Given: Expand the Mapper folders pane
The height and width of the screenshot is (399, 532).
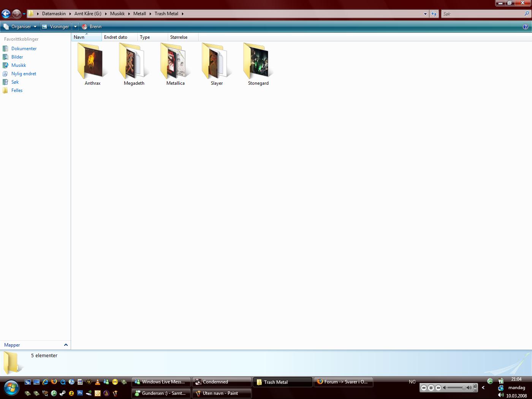Looking at the screenshot, I should tap(35, 345).
